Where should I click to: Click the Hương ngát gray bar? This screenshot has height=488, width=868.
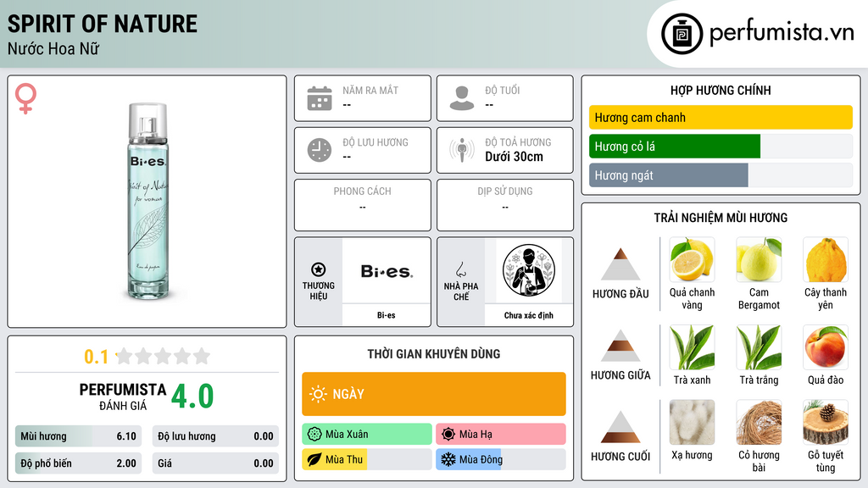click(x=668, y=175)
